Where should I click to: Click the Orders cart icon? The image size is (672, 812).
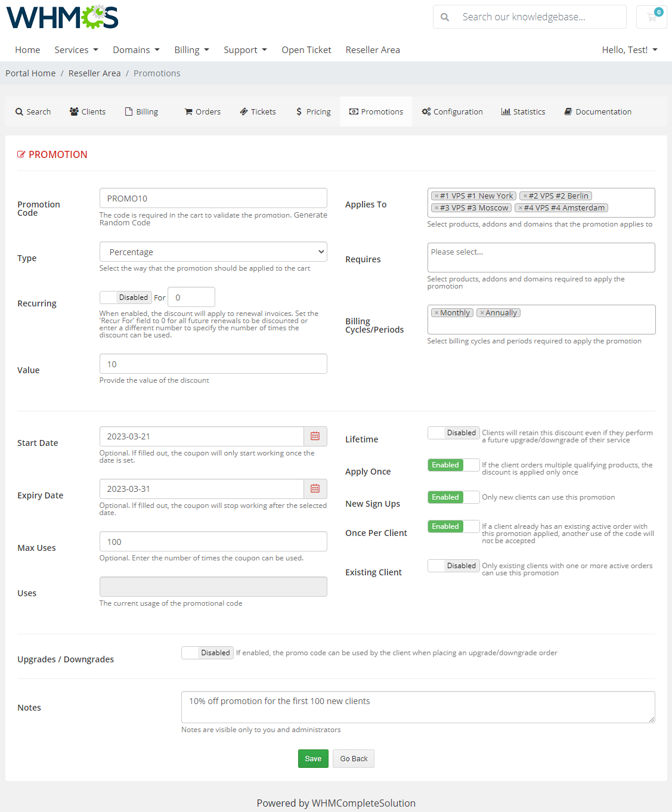189,111
